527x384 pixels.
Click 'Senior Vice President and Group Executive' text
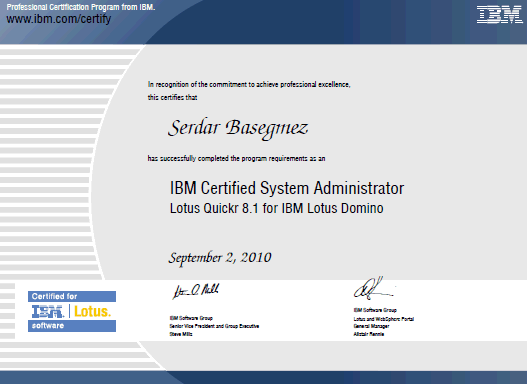coord(214,326)
